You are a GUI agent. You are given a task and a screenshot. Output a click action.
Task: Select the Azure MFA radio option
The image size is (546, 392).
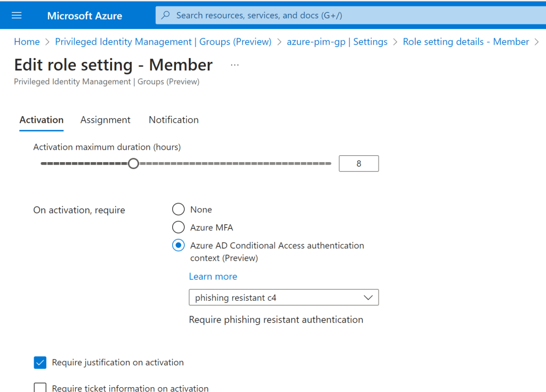click(x=178, y=228)
